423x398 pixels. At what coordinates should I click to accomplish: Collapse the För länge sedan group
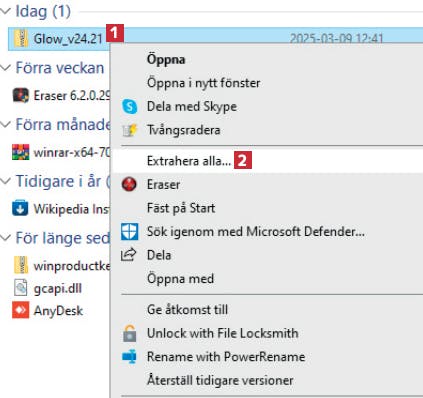pyautogui.click(x=6, y=238)
